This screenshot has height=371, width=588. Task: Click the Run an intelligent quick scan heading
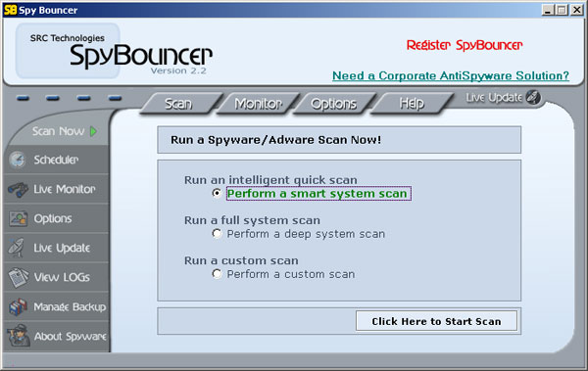pyautogui.click(x=270, y=180)
